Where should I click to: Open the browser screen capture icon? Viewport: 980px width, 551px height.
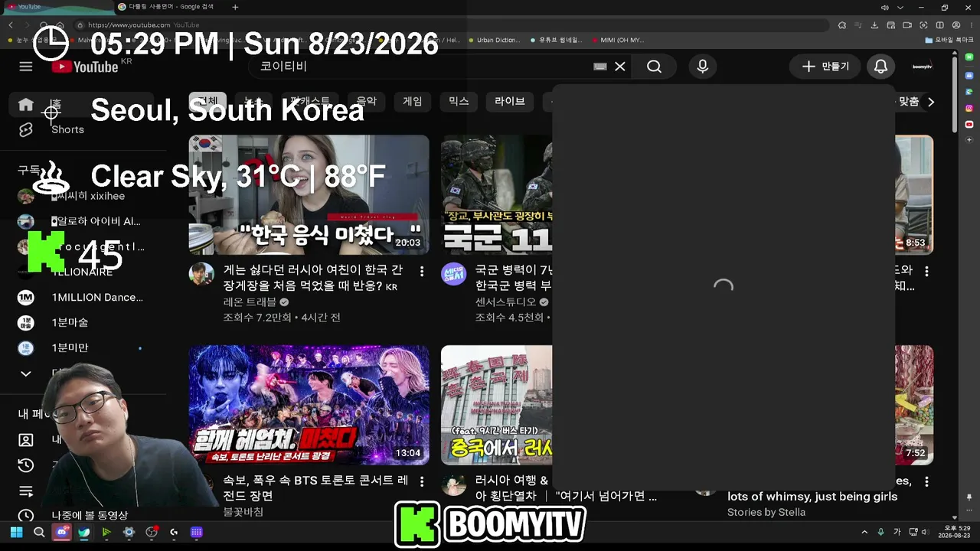[x=923, y=25]
